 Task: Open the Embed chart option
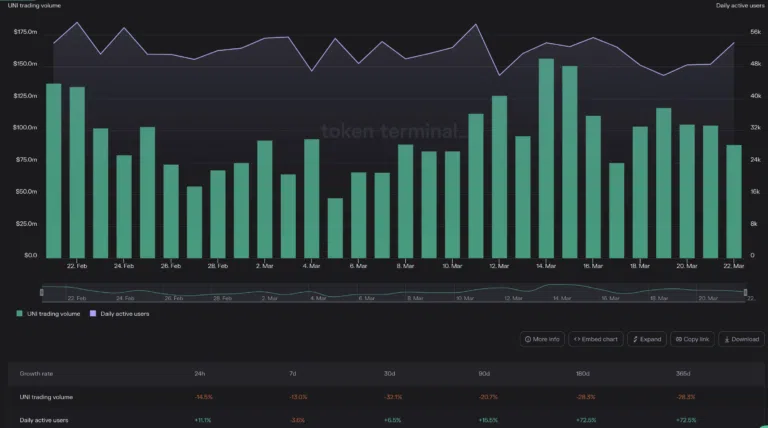(596, 339)
